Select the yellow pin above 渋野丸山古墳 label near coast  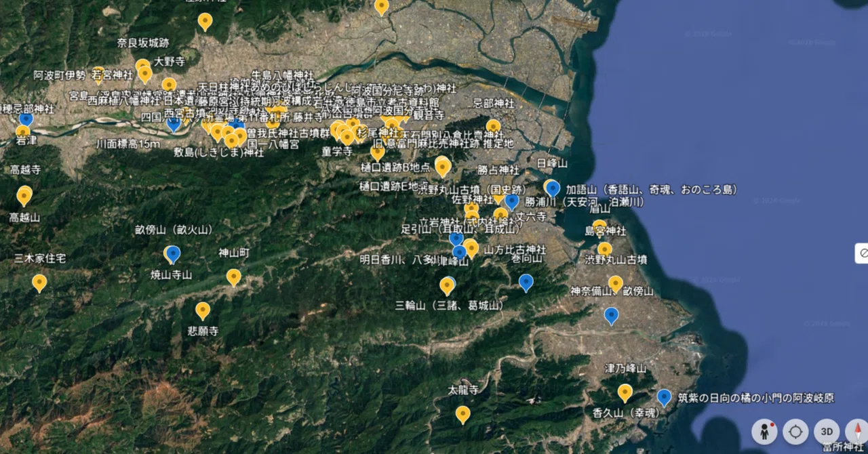click(604, 249)
